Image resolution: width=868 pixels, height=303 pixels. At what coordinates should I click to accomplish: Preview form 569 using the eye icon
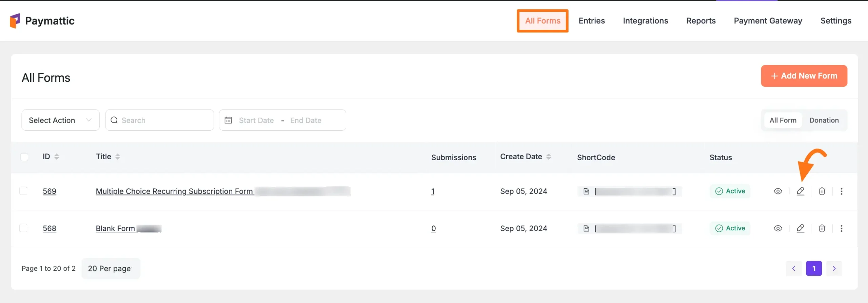point(778,191)
